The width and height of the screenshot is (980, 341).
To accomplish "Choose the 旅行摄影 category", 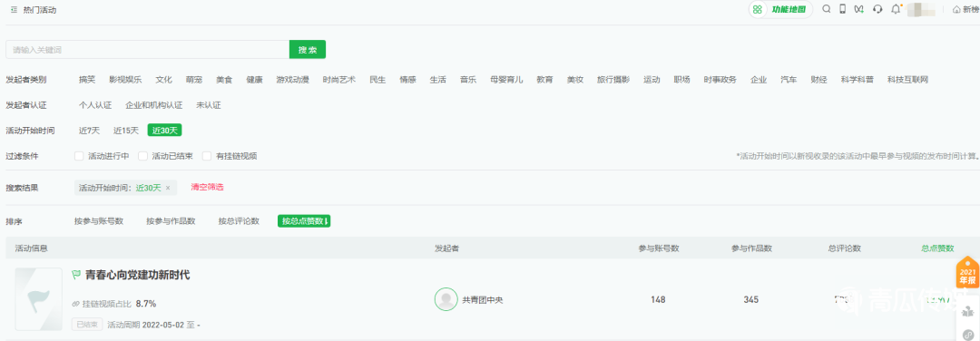I will click(613, 80).
